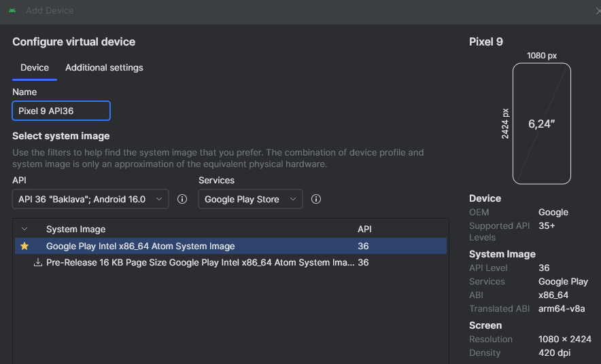Viewport: 601px width, 364px height.
Task: Click the star icon on Google Play Intel row
Action: tap(24, 246)
